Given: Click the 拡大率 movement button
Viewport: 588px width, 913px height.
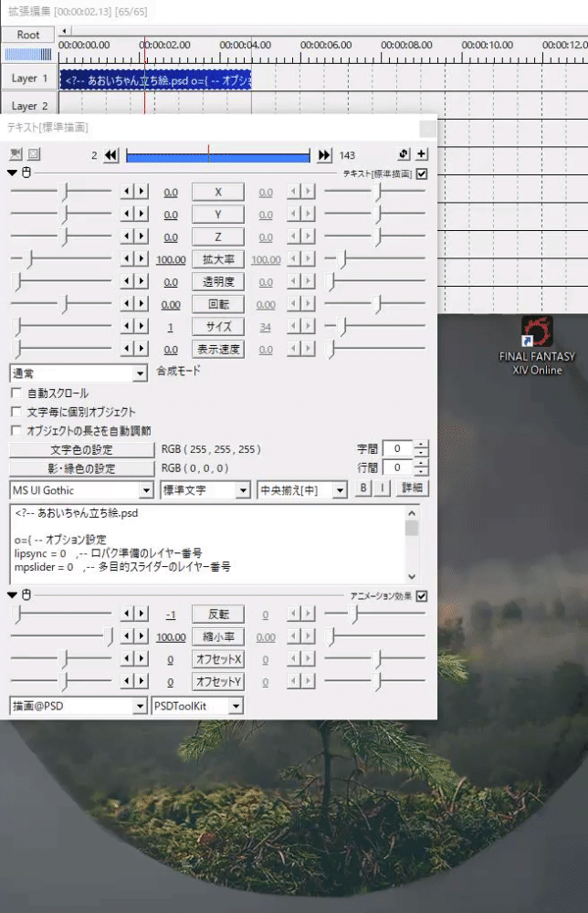Looking at the screenshot, I should tap(218, 259).
